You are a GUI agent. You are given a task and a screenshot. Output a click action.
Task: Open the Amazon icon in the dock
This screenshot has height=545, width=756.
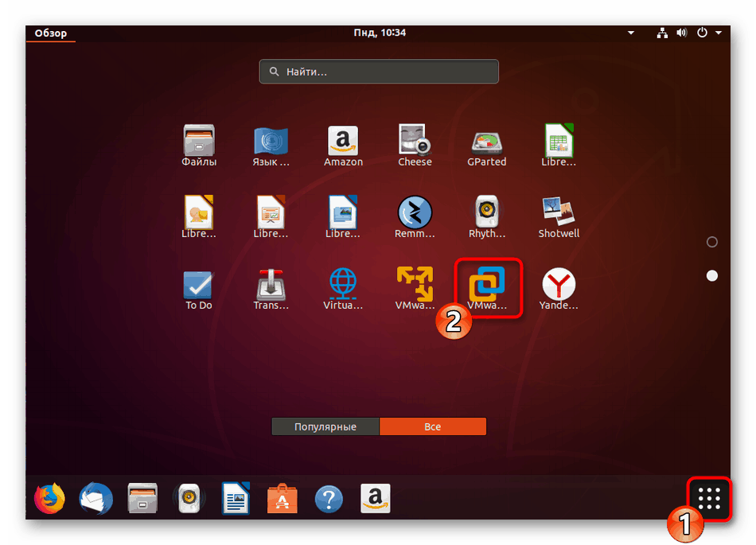(375, 498)
